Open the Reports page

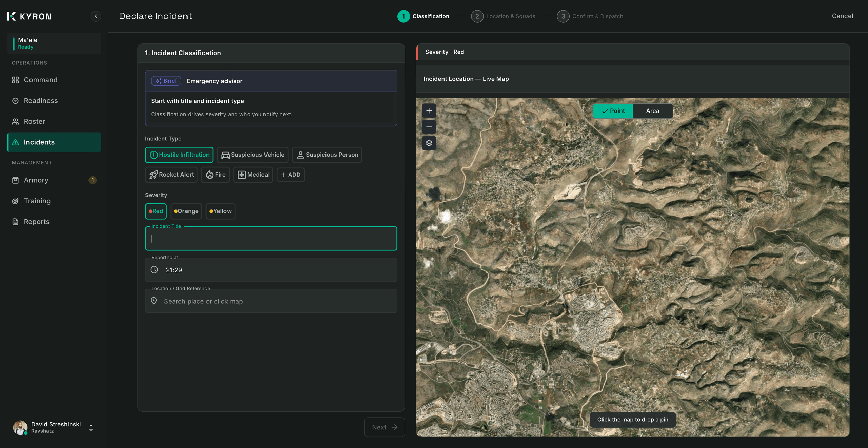coord(54,222)
